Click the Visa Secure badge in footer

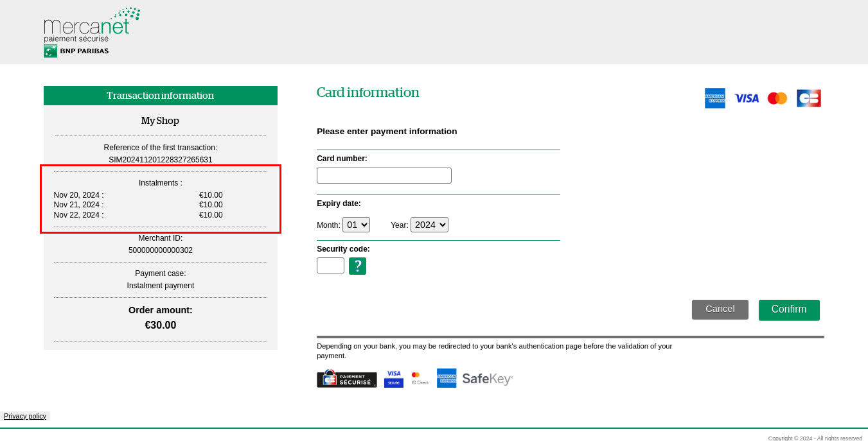(393, 378)
